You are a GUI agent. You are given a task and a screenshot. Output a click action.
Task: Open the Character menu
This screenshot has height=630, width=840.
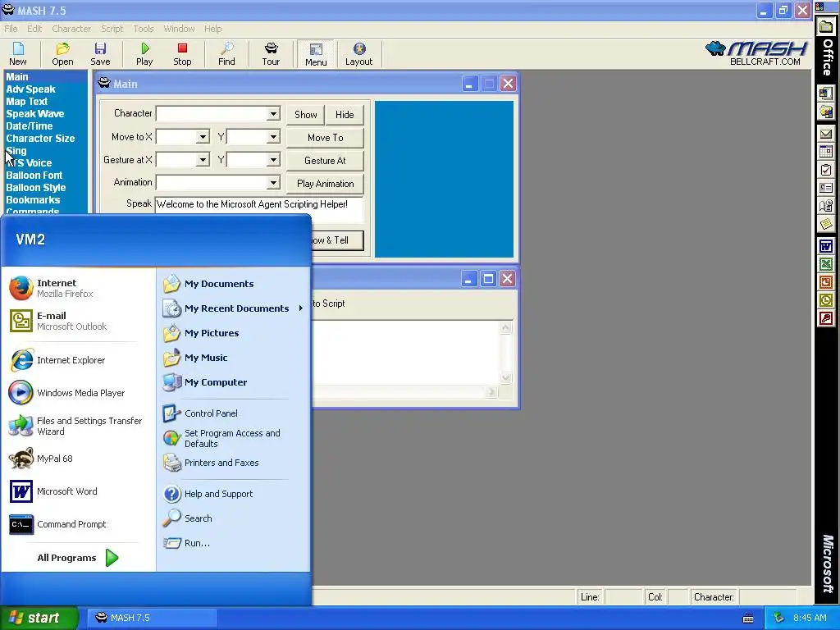[71, 29]
